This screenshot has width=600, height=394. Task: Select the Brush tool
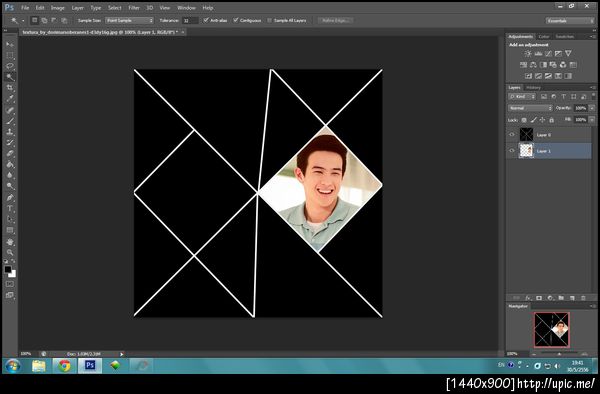10,121
